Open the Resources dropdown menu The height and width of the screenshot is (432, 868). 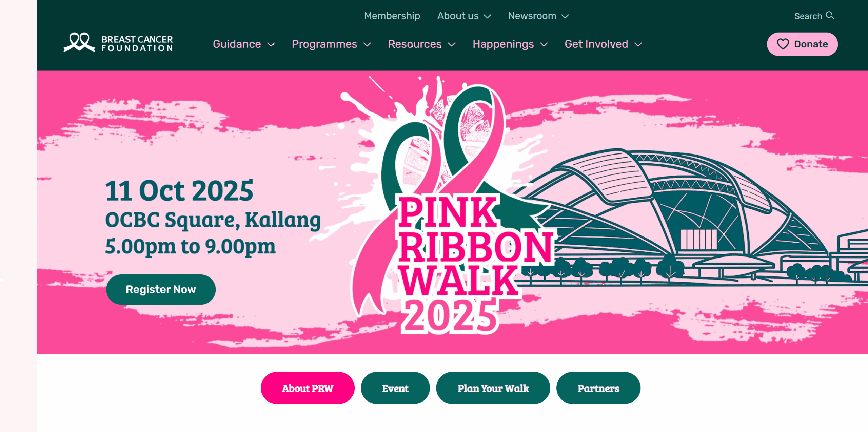pos(421,44)
